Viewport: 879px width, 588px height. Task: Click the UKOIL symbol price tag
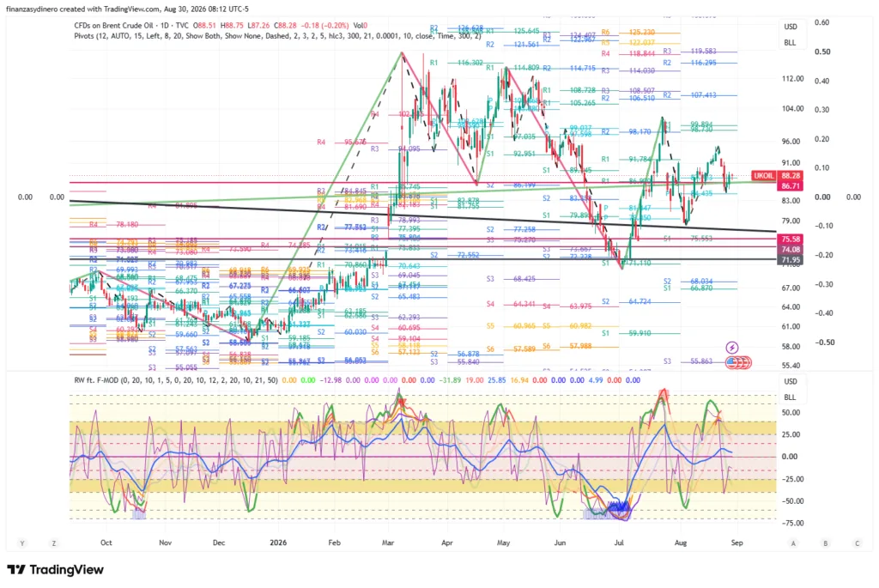[763, 176]
